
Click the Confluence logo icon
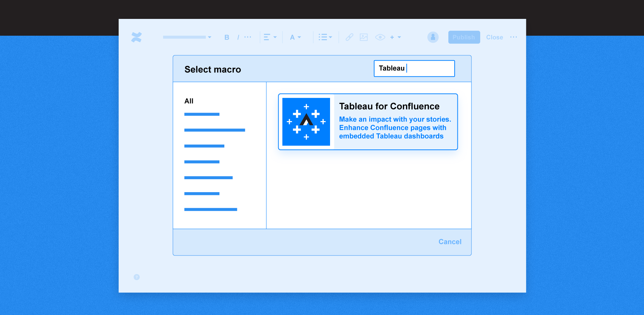136,37
